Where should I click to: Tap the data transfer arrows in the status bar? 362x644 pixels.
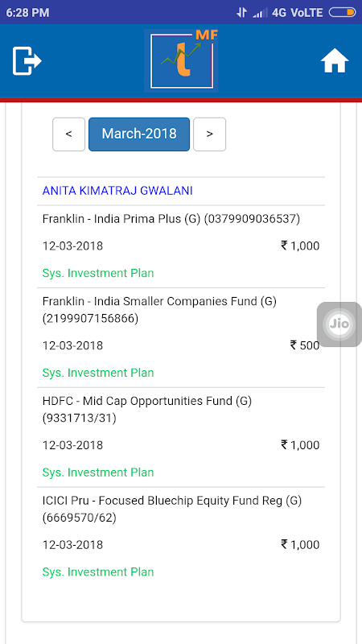coord(242,13)
